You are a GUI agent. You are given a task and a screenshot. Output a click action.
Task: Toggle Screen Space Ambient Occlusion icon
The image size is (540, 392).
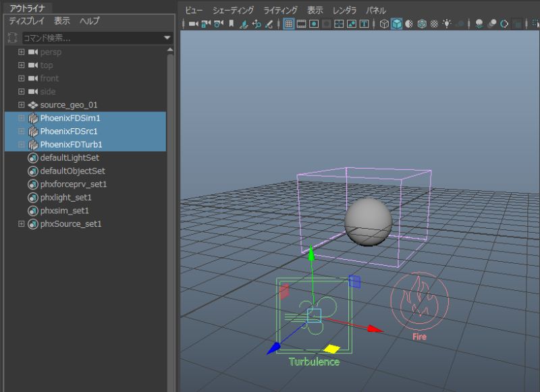[x=479, y=24]
